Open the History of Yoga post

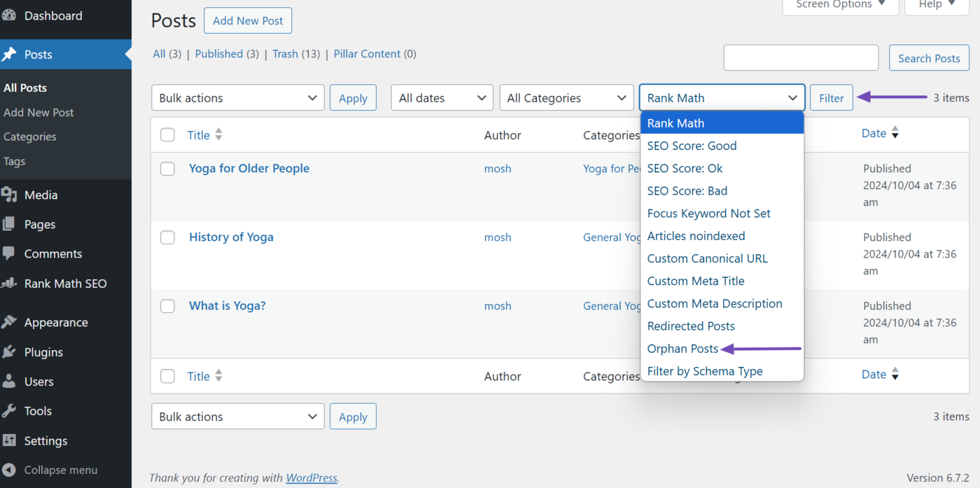click(231, 237)
